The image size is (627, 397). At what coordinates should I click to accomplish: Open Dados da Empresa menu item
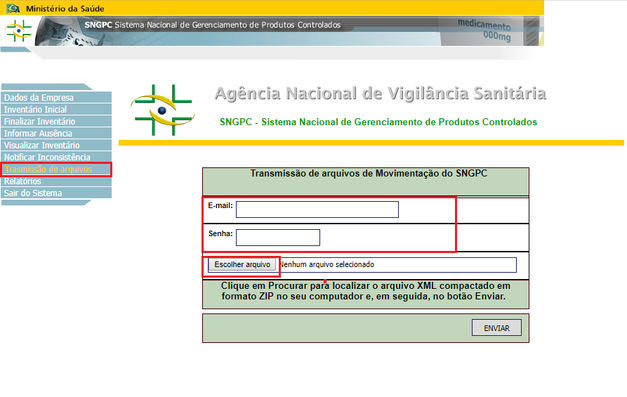pos(56,98)
